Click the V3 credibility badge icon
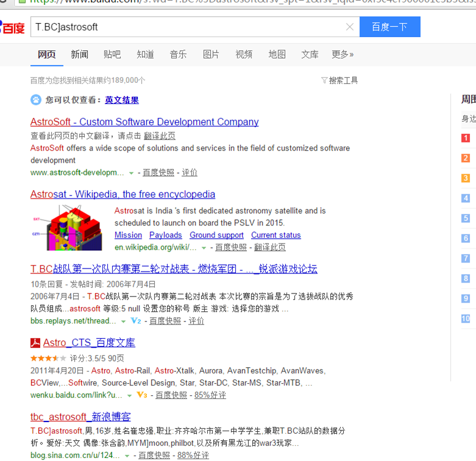The width and height of the screenshot is (476, 461). (142, 395)
